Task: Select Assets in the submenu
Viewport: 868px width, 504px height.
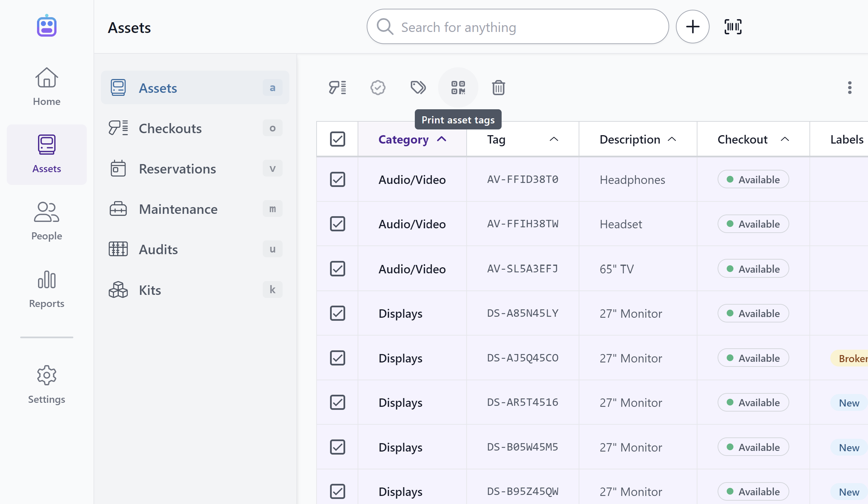Action: coord(195,88)
